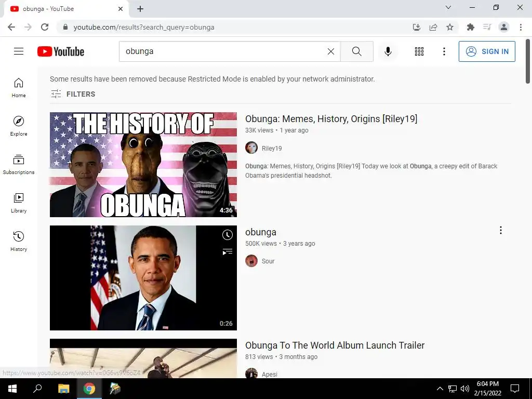
Task: Share this page from address bar
Action: point(433,27)
